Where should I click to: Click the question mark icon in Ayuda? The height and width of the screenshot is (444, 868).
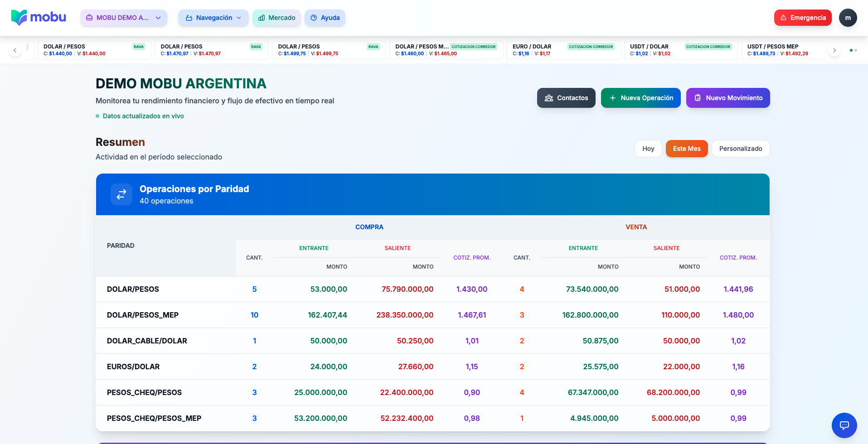(313, 18)
